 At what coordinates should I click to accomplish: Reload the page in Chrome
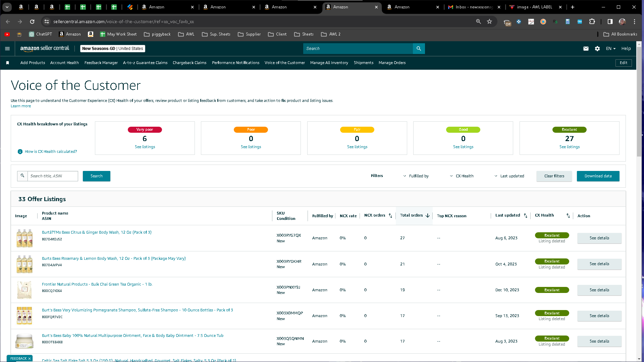point(32,21)
